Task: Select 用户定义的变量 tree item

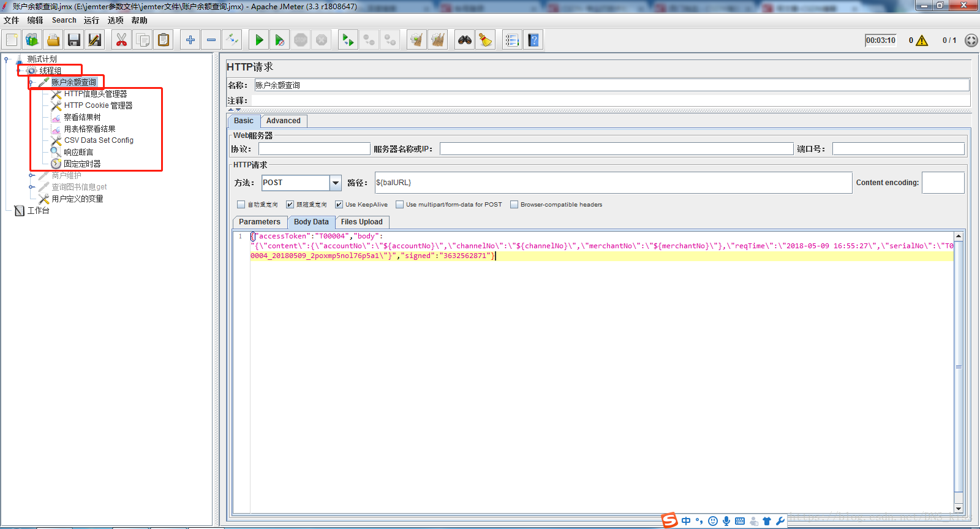Action: click(x=77, y=199)
